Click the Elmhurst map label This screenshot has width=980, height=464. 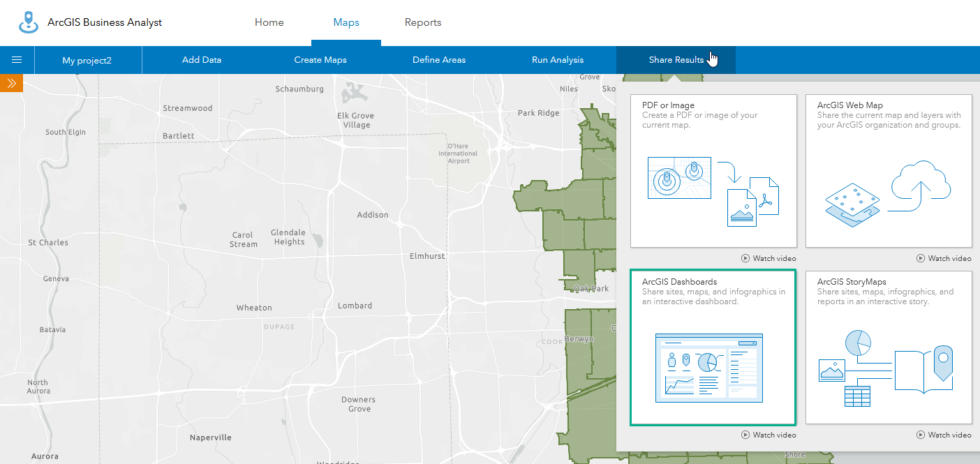[x=427, y=256]
